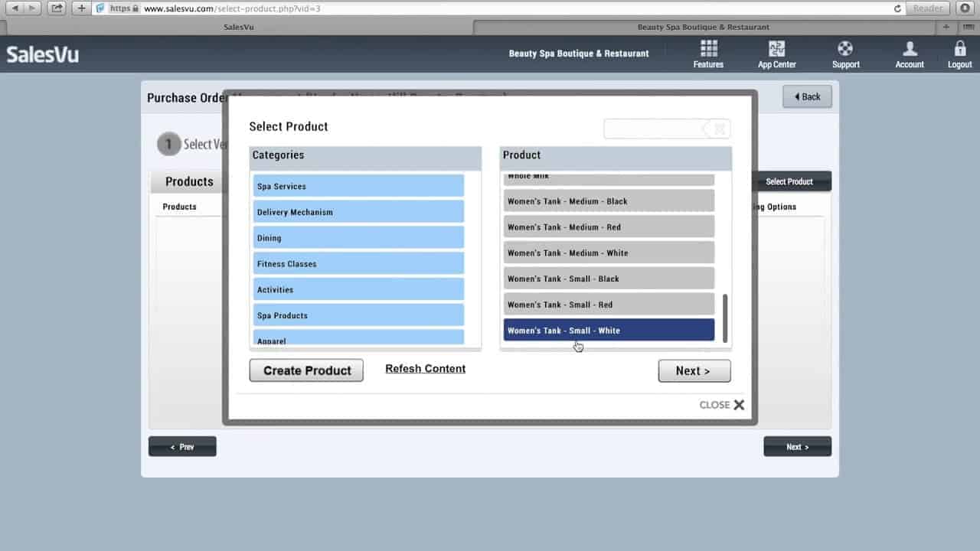Click the dialog Next > button

click(x=694, y=371)
